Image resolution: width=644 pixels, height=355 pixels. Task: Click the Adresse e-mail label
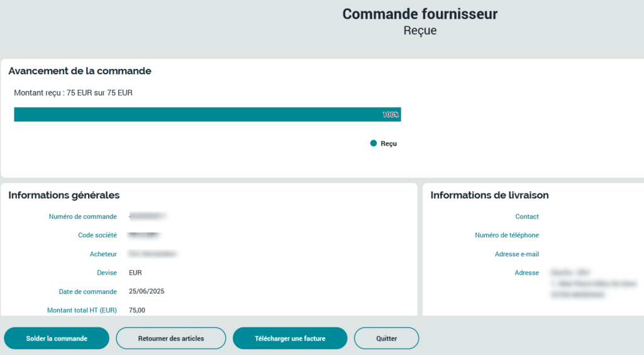pyautogui.click(x=516, y=254)
